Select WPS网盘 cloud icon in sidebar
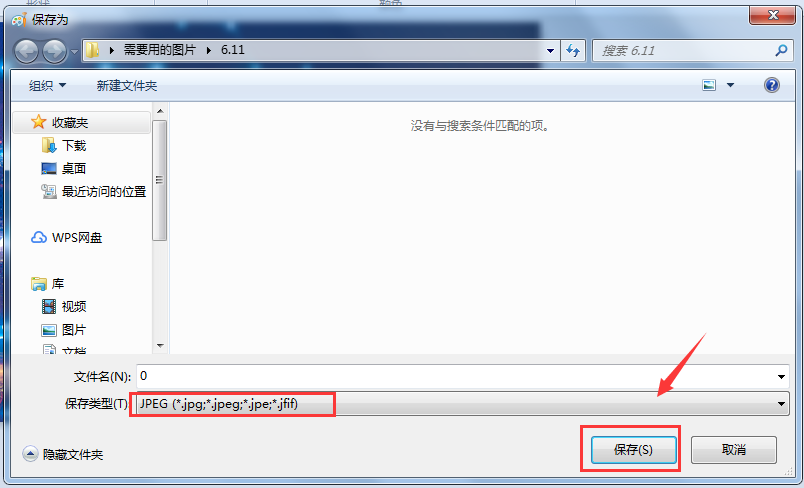 [38, 237]
